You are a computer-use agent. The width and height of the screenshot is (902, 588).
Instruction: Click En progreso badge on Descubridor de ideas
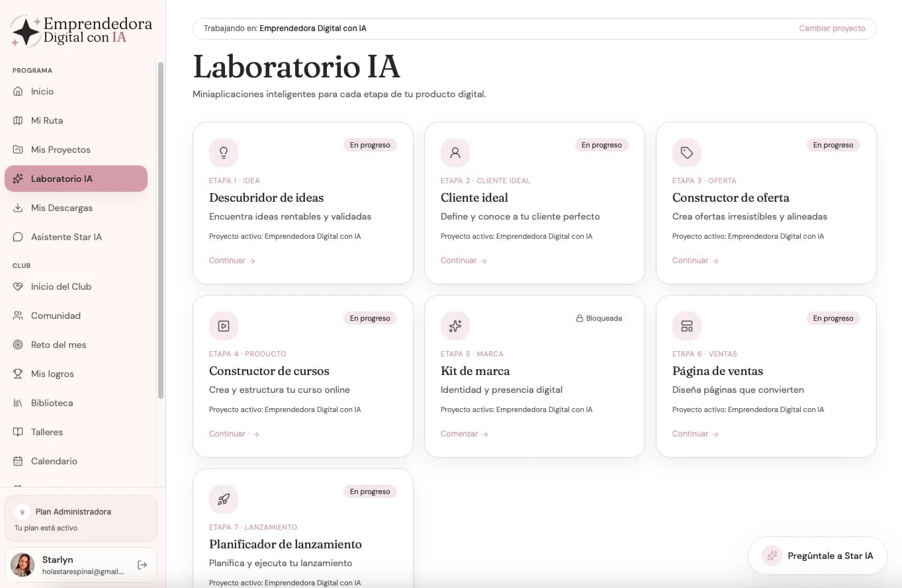370,145
